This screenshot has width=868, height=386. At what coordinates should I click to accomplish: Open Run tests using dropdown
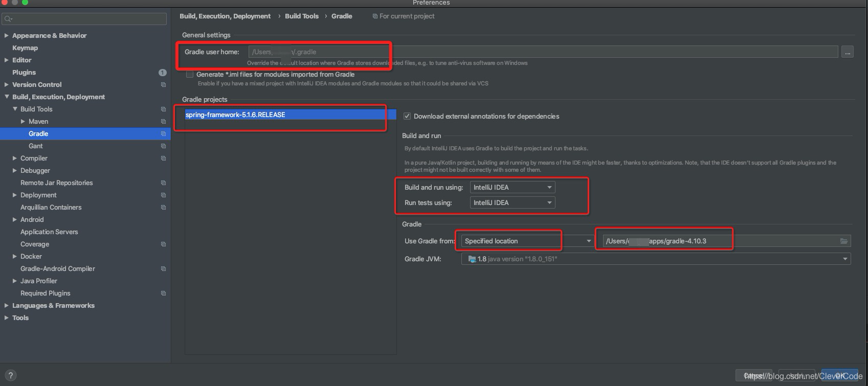513,202
